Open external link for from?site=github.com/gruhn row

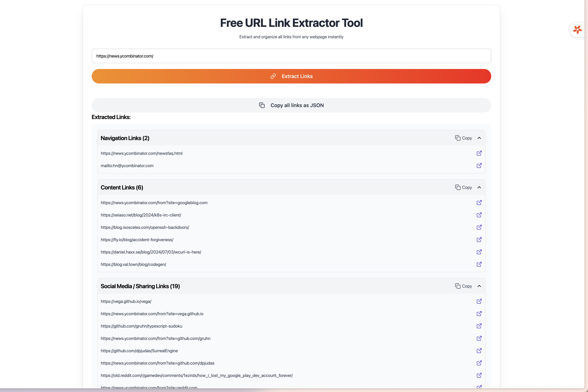tap(479, 338)
